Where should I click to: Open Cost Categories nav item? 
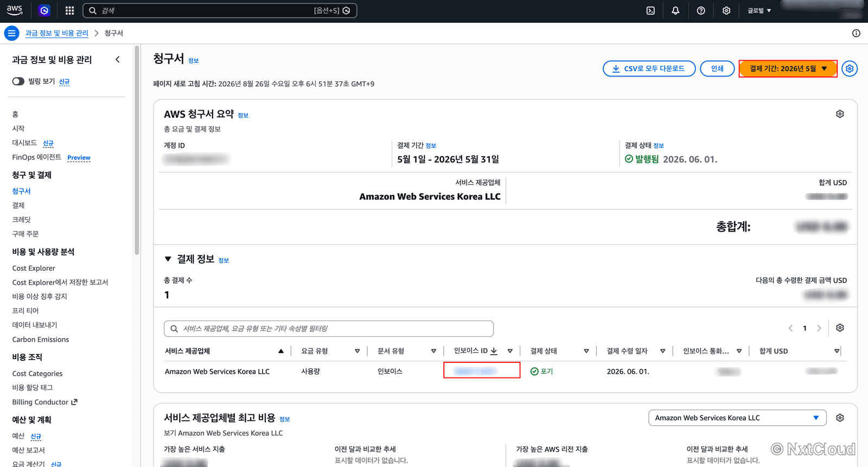(x=37, y=373)
